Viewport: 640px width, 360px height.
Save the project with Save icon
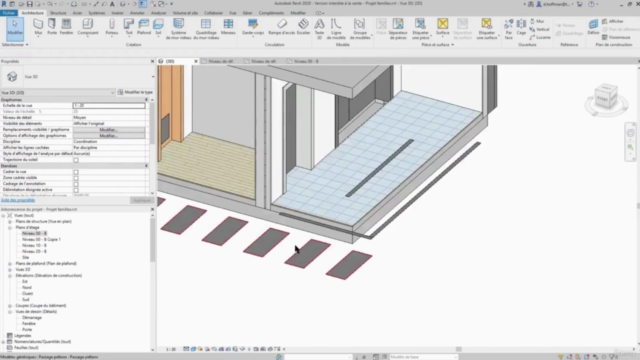pos(29,4)
